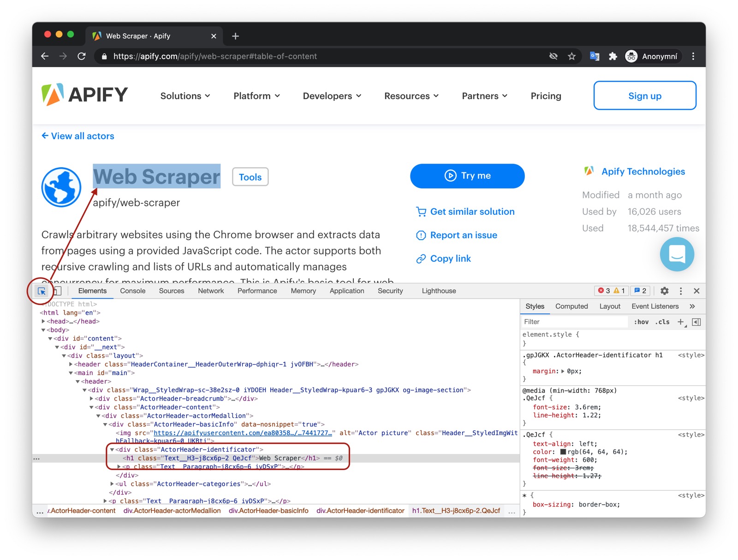
Task: Open the Platform dropdown in navigation
Action: [x=256, y=96]
